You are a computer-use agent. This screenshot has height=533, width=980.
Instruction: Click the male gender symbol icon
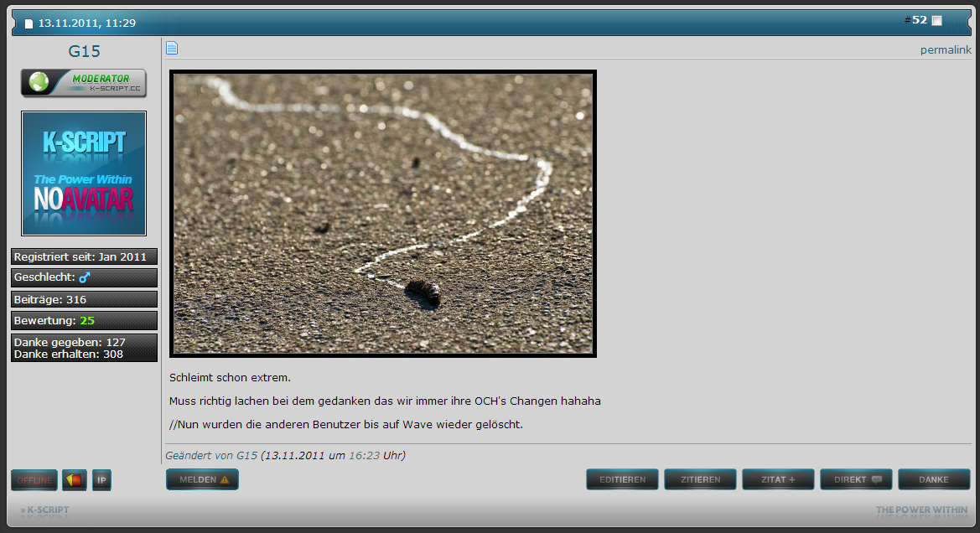84,277
